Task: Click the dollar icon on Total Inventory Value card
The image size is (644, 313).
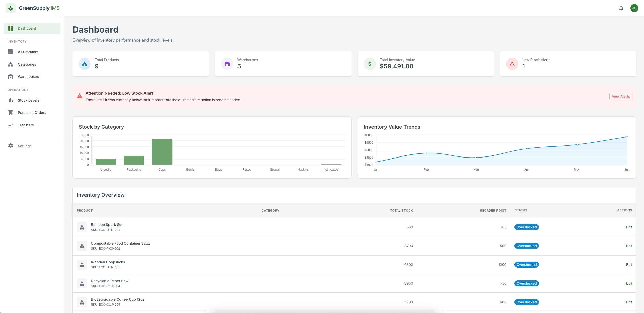Action: point(370,64)
